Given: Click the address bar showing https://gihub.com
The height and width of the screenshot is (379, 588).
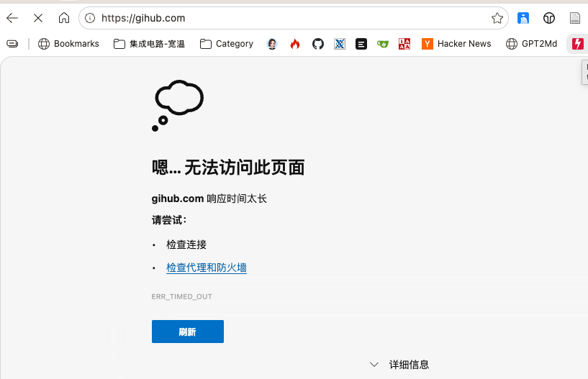Looking at the screenshot, I should pyautogui.click(x=293, y=18).
